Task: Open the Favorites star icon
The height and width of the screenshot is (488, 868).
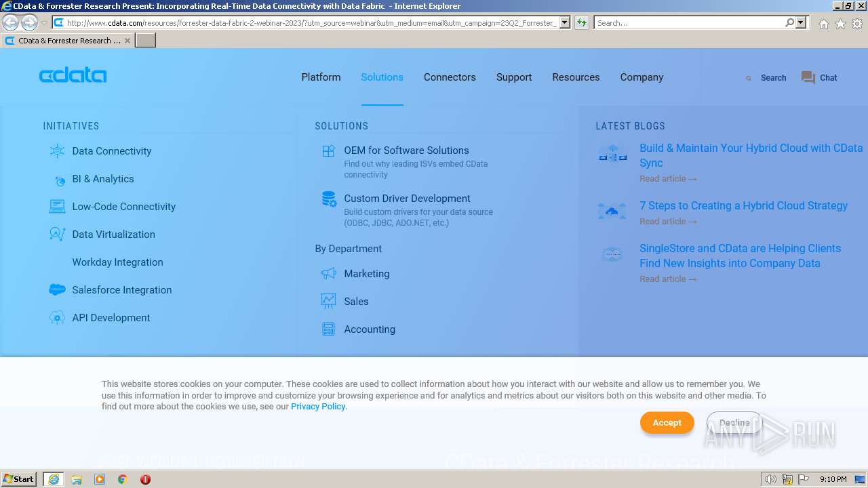Action: (840, 24)
